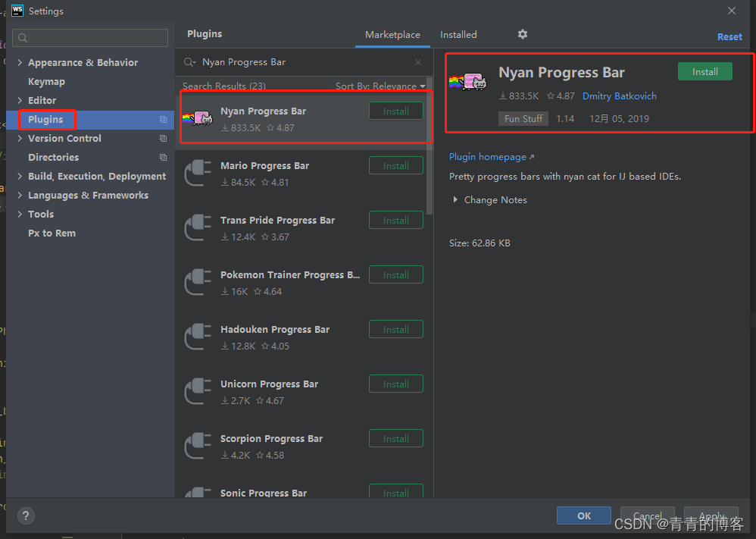Click the project-level icon beside Directories

point(163,158)
